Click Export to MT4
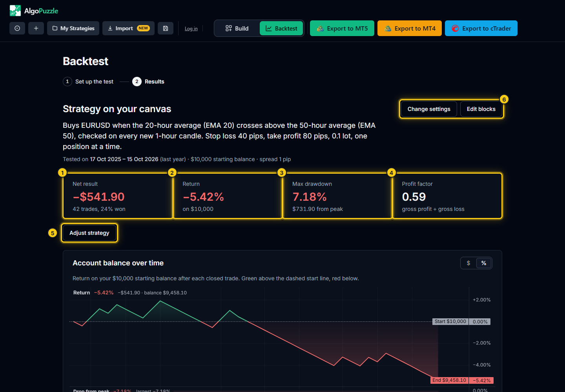Screen dimensions: 565x392 coord(410,28)
